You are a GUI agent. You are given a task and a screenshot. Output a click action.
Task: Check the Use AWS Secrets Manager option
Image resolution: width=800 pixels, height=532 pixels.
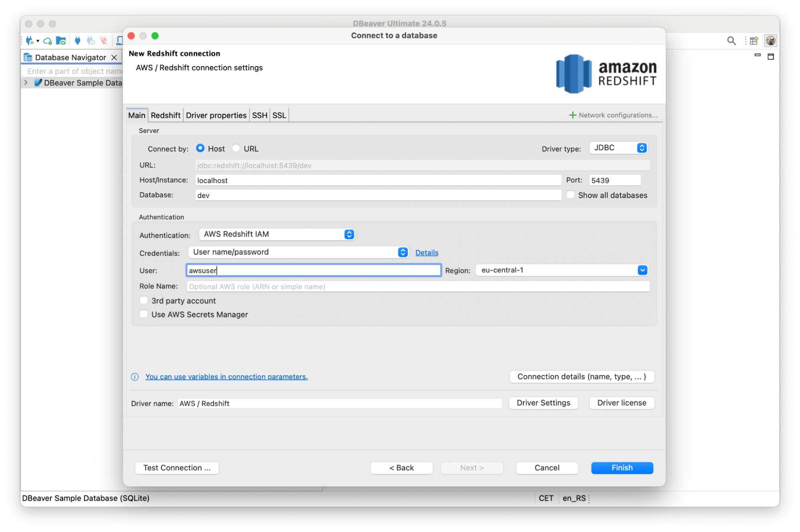coord(144,314)
